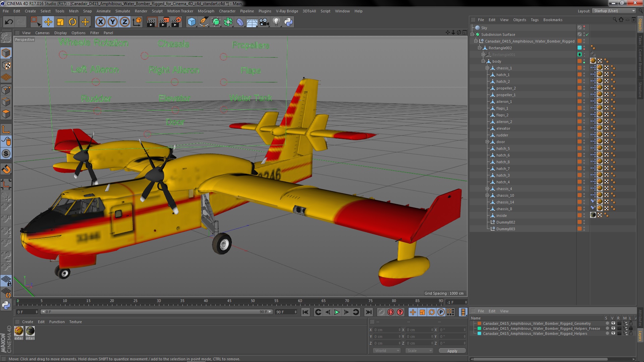The width and height of the screenshot is (644, 362).
Task: Toggle X axis lock icon
Action: coord(100,22)
